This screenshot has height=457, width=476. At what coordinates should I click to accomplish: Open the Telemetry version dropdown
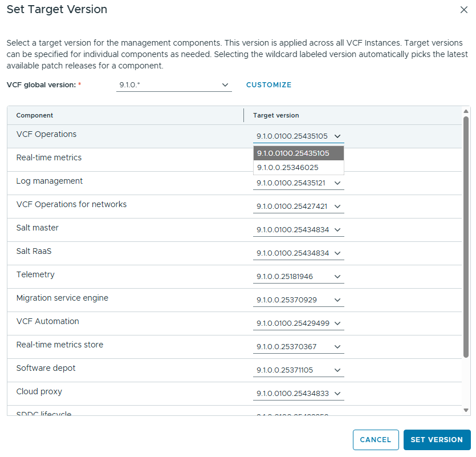(x=298, y=277)
